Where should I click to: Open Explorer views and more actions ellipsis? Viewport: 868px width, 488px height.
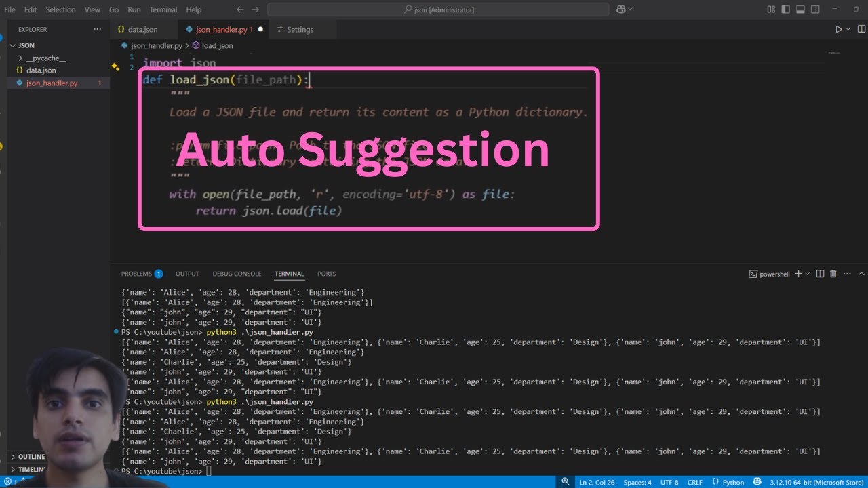click(97, 29)
